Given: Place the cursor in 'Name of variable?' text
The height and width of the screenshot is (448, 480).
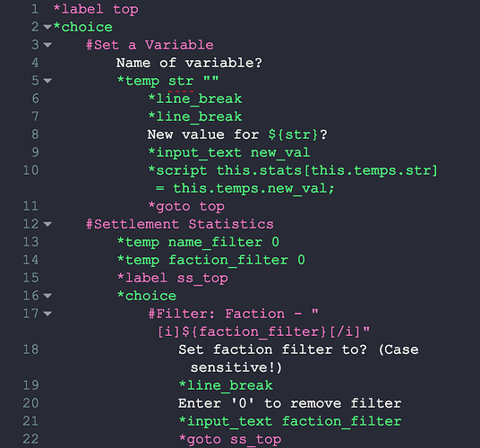Looking at the screenshot, I should click(189, 63).
